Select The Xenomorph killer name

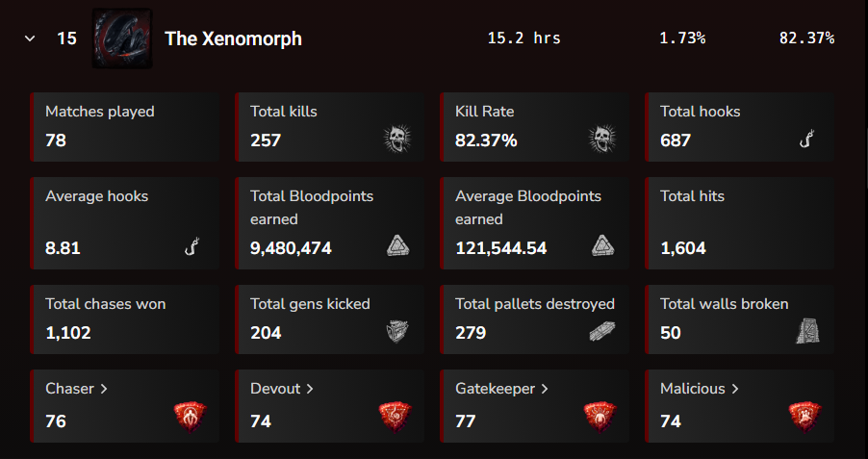[x=233, y=38]
